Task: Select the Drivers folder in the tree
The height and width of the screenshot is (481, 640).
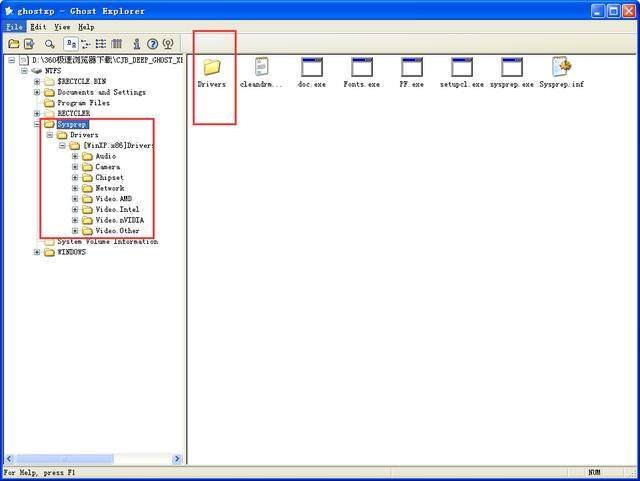Action: coord(84,135)
